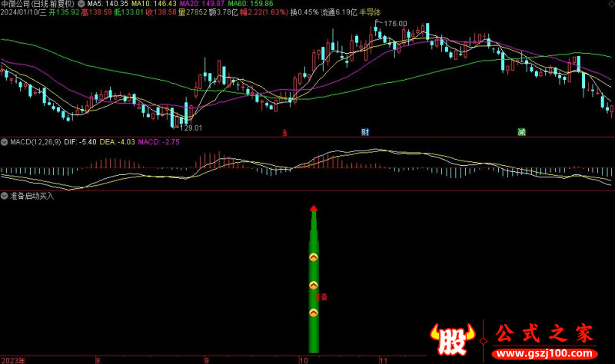
Task: Click the red up-arrow atop green bar
Action: click(x=313, y=208)
